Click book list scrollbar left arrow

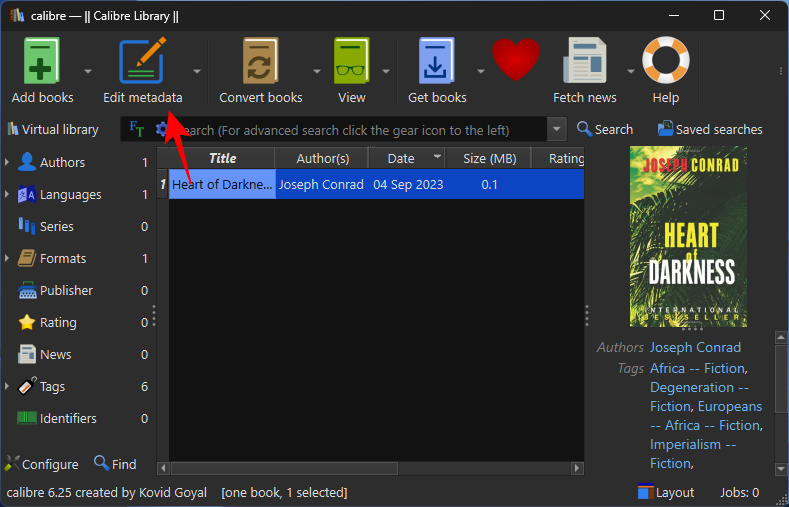pos(163,468)
